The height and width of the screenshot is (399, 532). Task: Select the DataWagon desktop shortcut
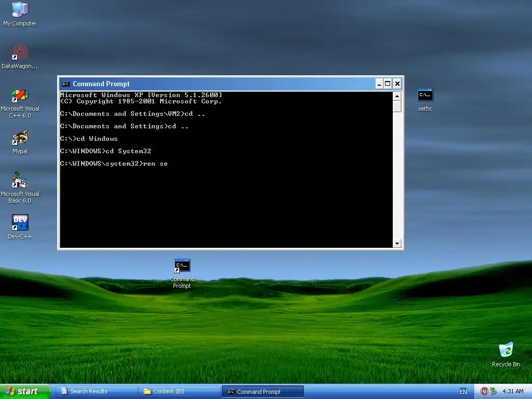20,57
